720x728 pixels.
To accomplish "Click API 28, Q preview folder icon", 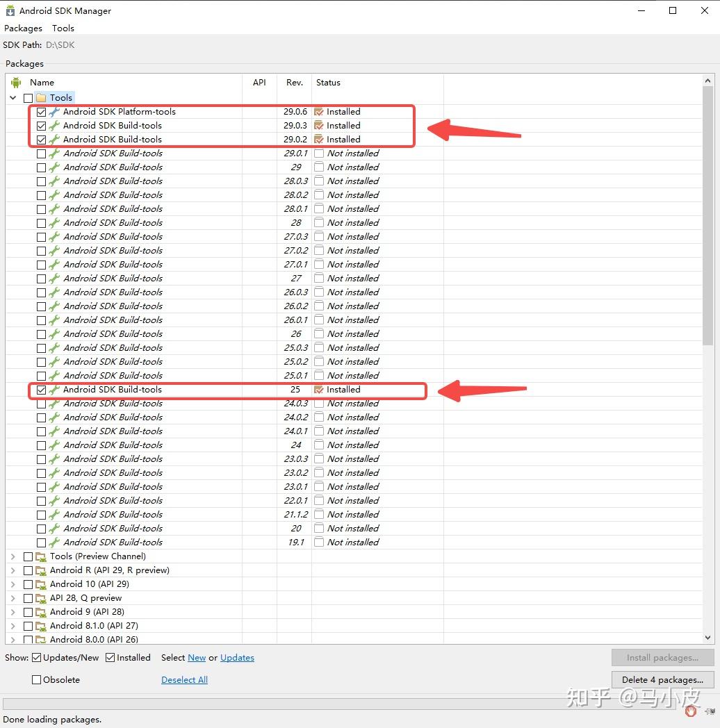I will point(41,599).
